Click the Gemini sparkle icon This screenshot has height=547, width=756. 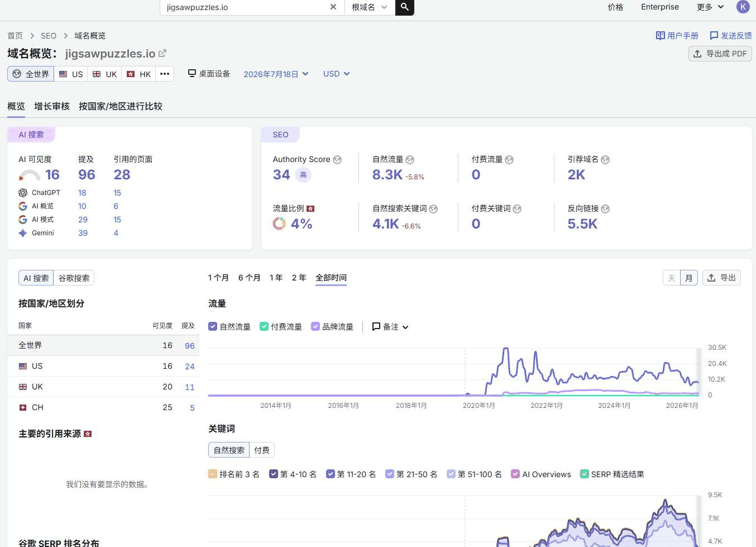pos(23,233)
